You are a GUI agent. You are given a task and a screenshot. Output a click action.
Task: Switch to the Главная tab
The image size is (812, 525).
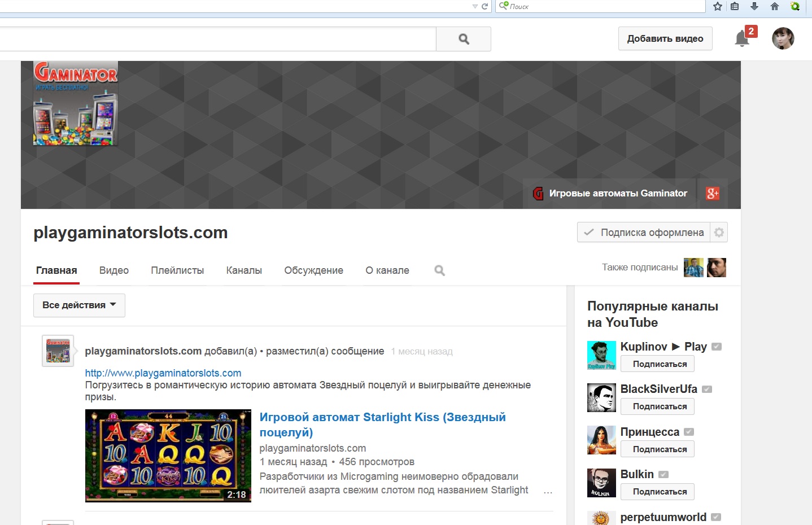56,270
